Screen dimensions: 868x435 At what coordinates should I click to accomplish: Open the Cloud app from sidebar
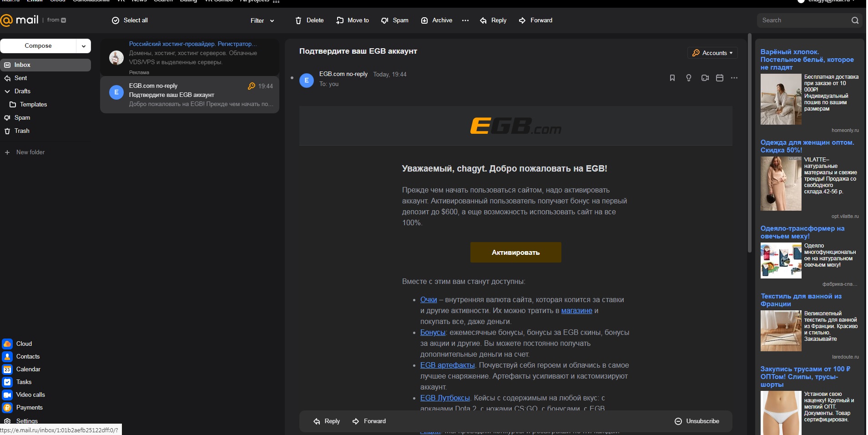pyautogui.click(x=17, y=344)
